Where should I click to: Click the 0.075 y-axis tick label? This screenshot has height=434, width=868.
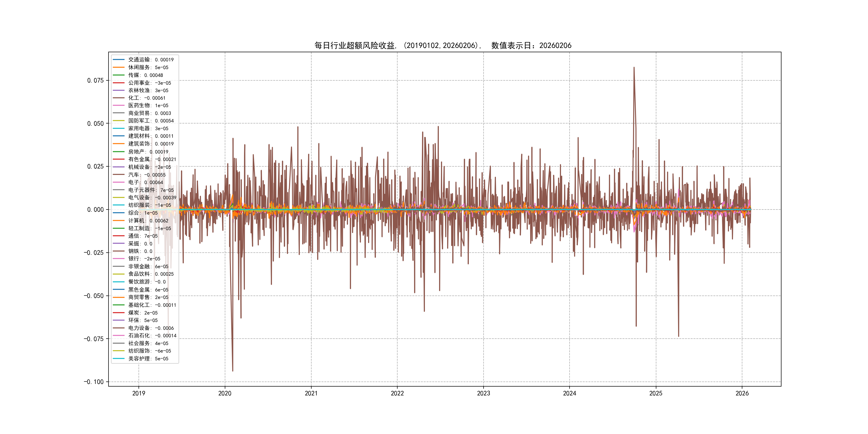95,81
